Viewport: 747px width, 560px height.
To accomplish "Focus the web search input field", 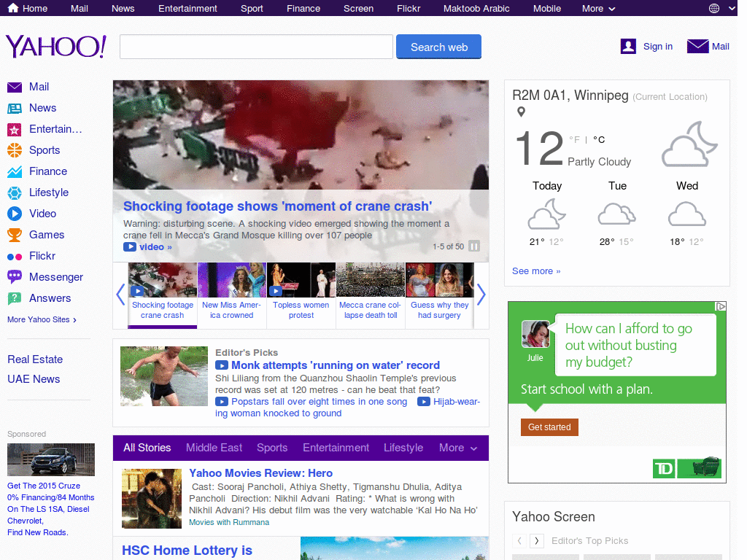I will tap(256, 47).
